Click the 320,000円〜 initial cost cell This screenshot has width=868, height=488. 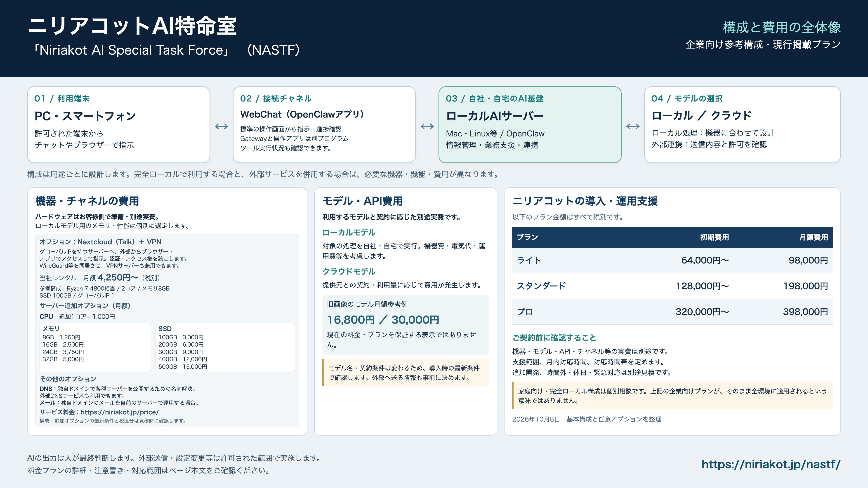point(702,312)
